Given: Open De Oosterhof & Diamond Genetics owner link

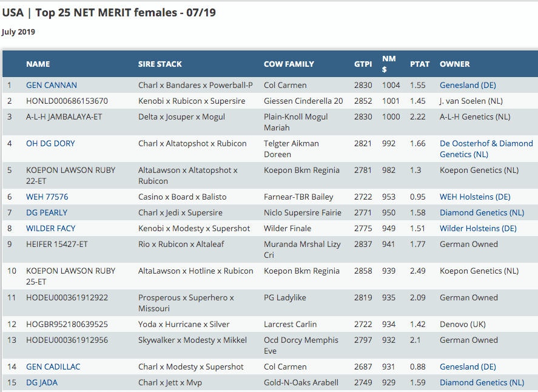Looking at the screenshot, I should click(486, 149).
